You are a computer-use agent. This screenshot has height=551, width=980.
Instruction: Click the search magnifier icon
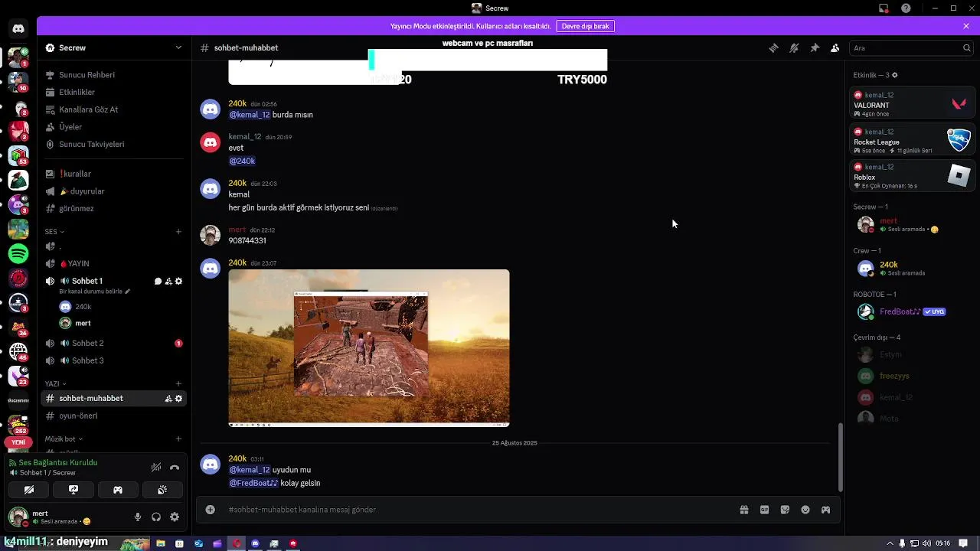(967, 47)
